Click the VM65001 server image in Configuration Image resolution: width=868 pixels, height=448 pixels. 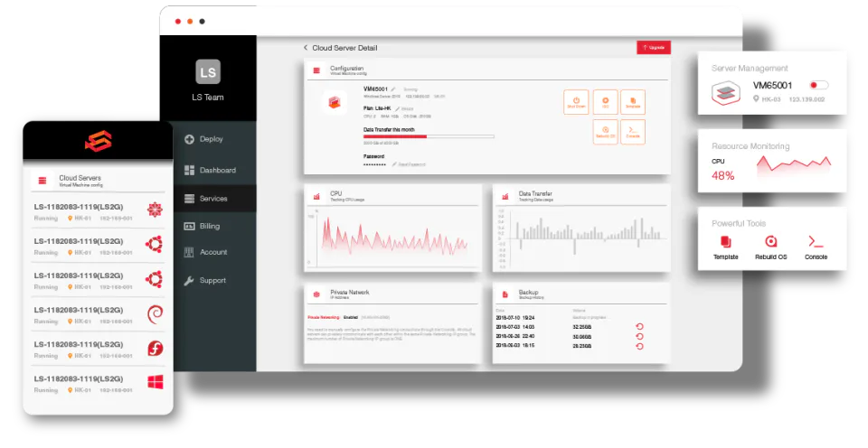coord(335,102)
